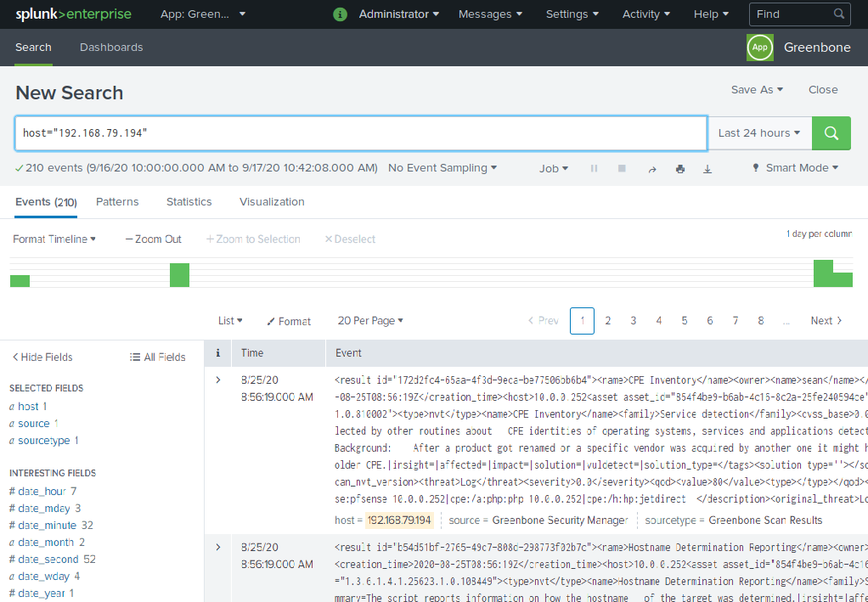
Task: Hide the fields sidebar
Action: pos(42,357)
